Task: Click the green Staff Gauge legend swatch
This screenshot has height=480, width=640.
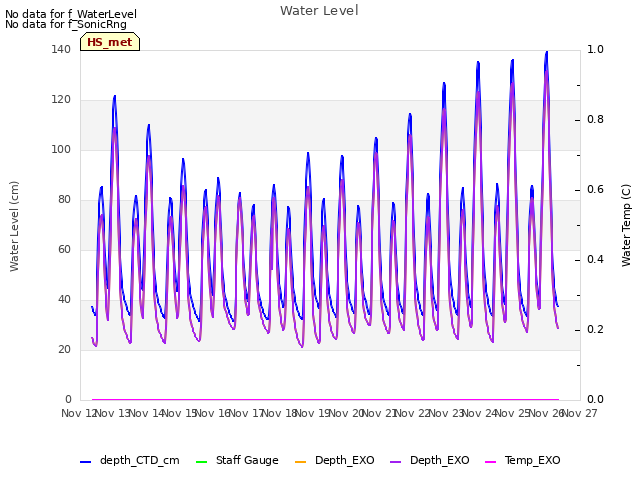Action: pyautogui.click(x=201, y=462)
